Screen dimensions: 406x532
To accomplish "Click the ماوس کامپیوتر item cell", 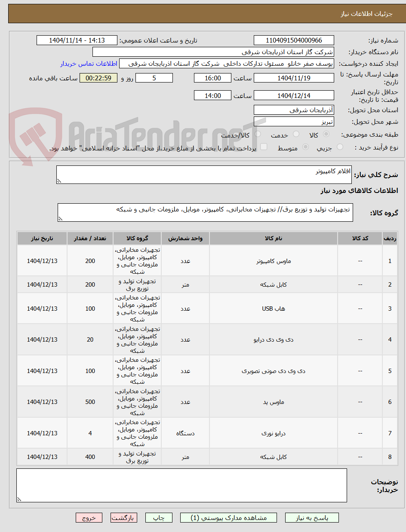I will pyautogui.click(x=273, y=261).
